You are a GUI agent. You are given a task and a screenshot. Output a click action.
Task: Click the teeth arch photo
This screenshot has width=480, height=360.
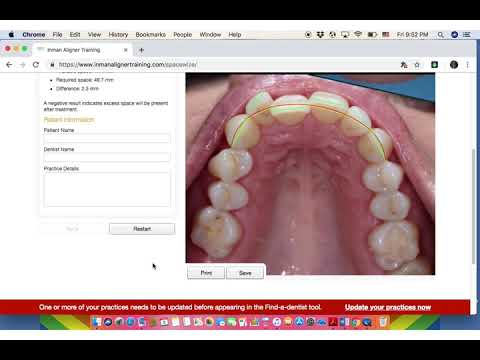pos(310,173)
